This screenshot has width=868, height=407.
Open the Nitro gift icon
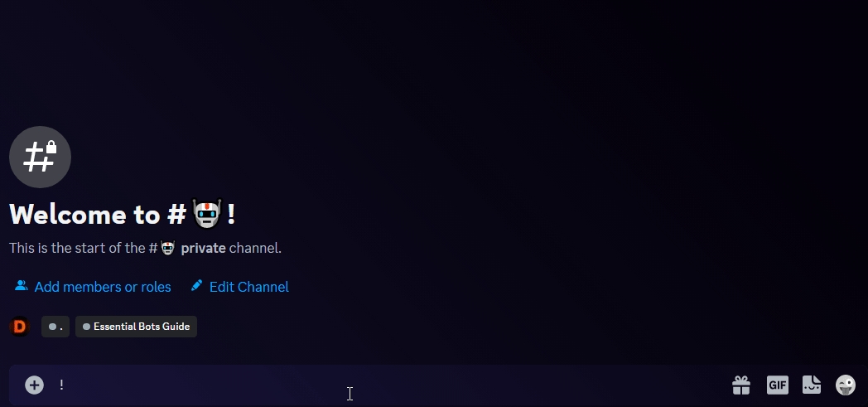(741, 385)
